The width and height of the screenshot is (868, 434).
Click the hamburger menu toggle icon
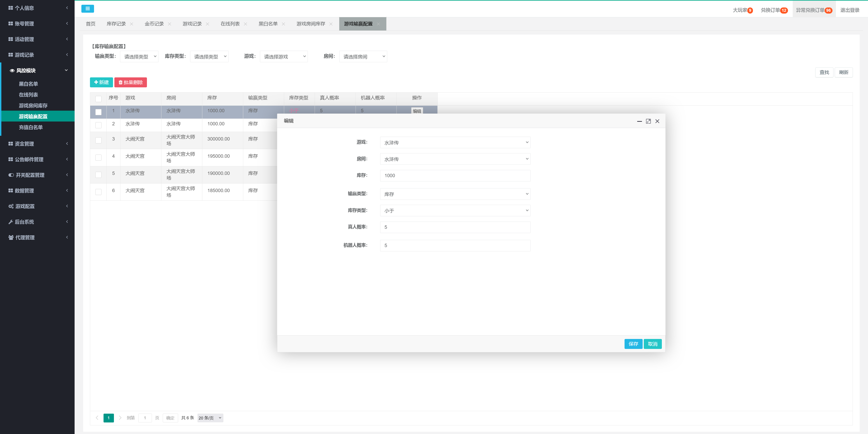click(87, 9)
